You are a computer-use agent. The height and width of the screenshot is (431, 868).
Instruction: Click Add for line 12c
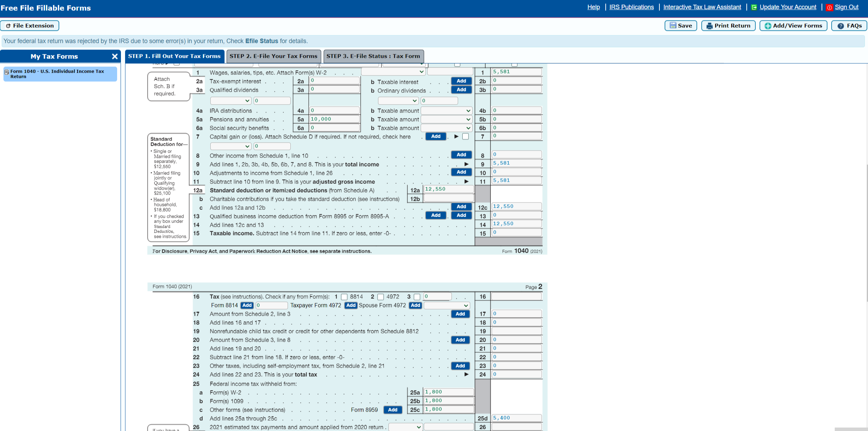461,207
